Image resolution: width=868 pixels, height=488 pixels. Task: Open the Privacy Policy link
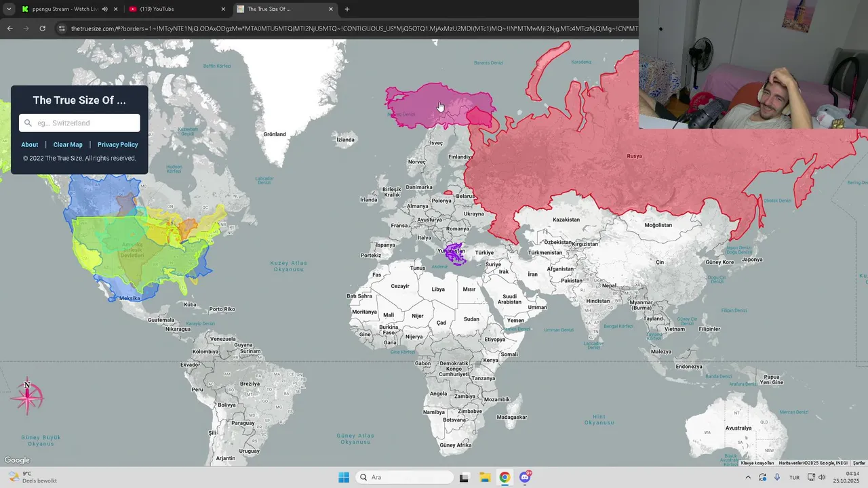tap(117, 144)
